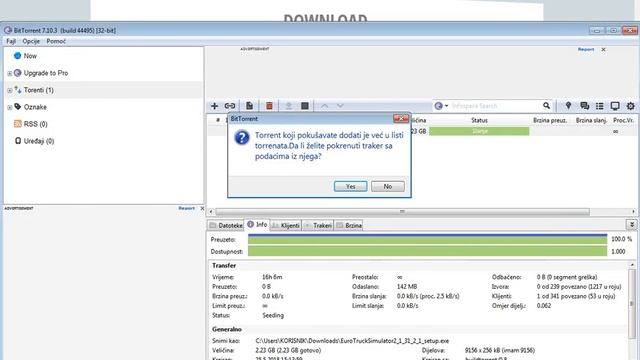Viewport: 640px width, 360px height.
Task: Click the remote monitor toolbar icon
Action: coord(615,106)
